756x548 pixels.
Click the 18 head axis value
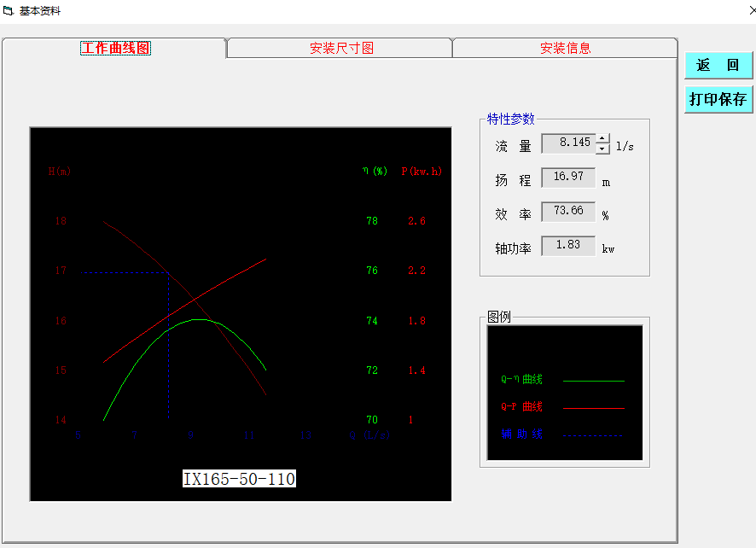61,221
